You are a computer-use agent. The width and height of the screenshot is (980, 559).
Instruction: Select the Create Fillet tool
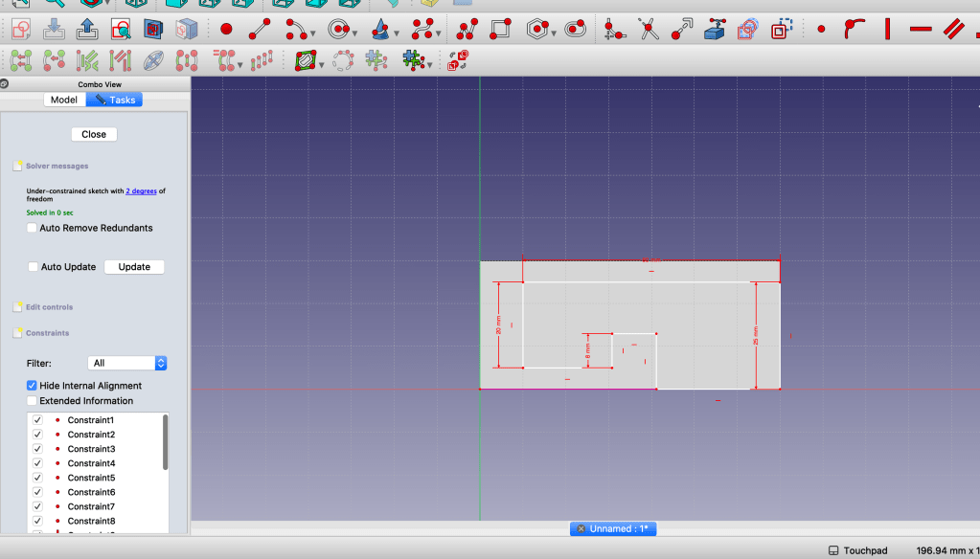pyautogui.click(x=614, y=30)
